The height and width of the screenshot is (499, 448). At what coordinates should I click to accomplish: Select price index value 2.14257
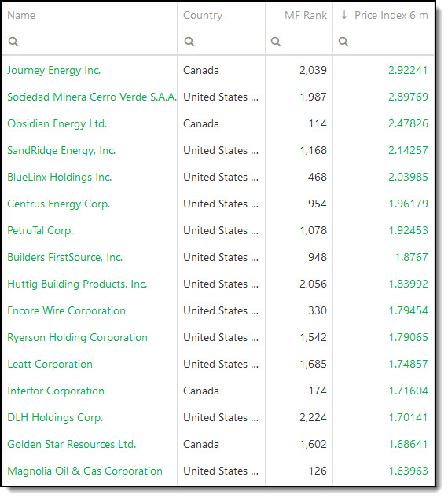[x=408, y=151]
